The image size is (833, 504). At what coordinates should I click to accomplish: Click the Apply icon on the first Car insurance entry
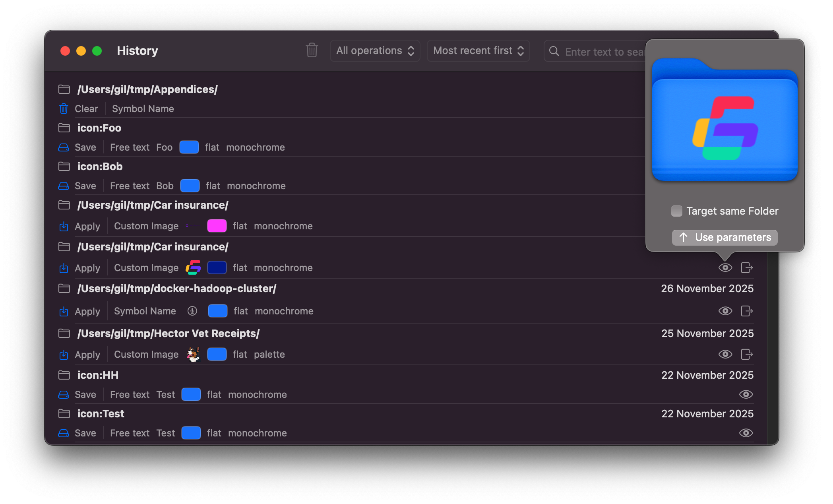tap(64, 226)
